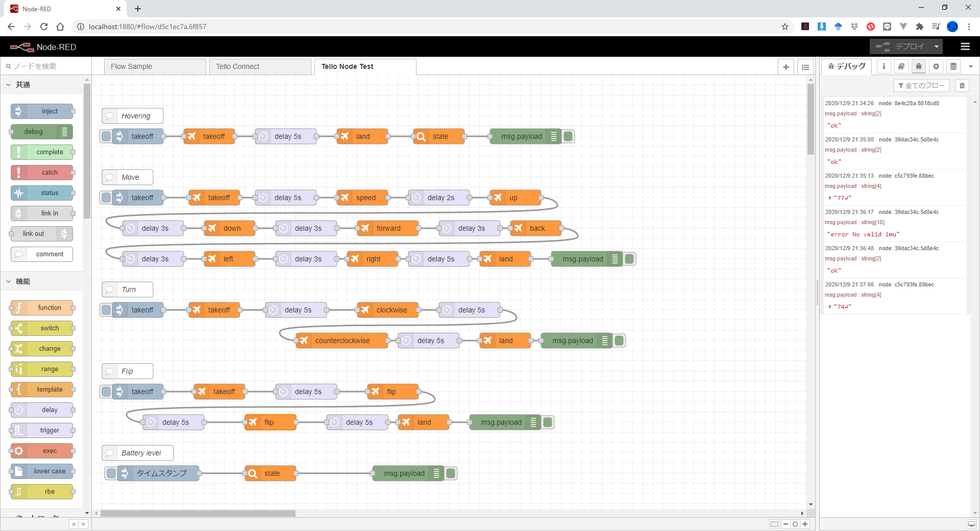Image resolution: width=980 pixels, height=531 pixels.
Task: Click the デプロイ deploy button
Action: pos(901,46)
